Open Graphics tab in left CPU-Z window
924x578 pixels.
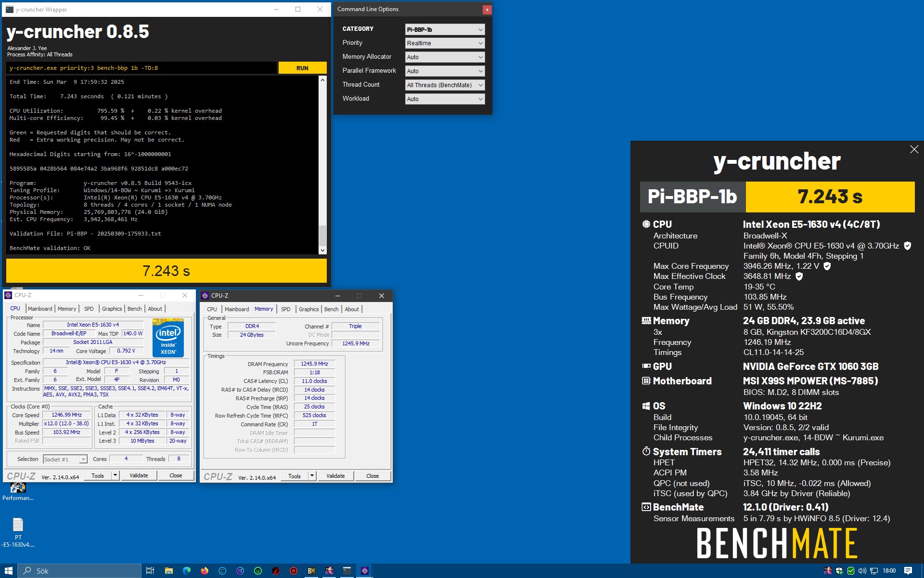coord(112,309)
